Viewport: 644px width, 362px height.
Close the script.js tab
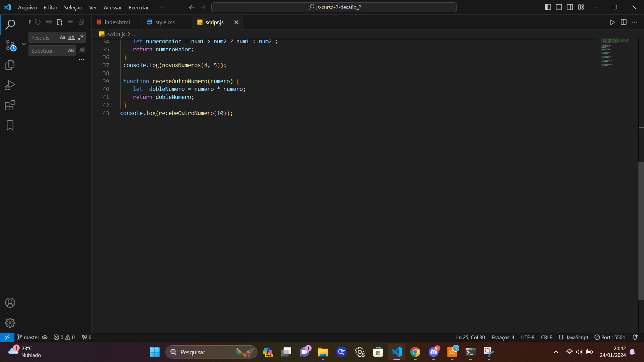pyautogui.click(x=236, y=22)
